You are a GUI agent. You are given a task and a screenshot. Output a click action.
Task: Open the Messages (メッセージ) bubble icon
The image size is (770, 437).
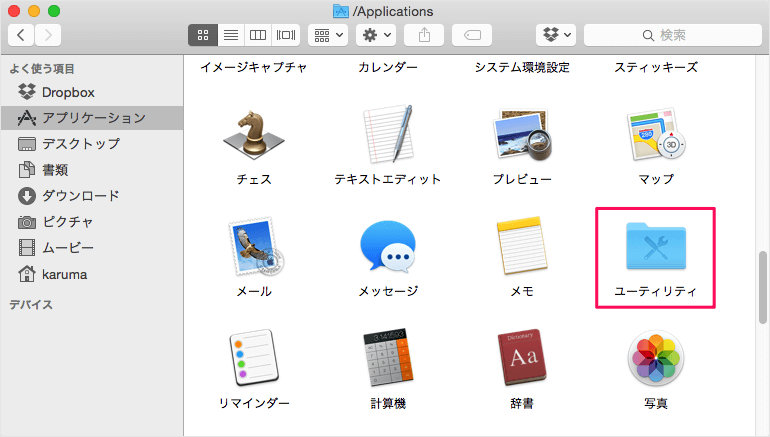pyautogui.click(x=388, y=246)
